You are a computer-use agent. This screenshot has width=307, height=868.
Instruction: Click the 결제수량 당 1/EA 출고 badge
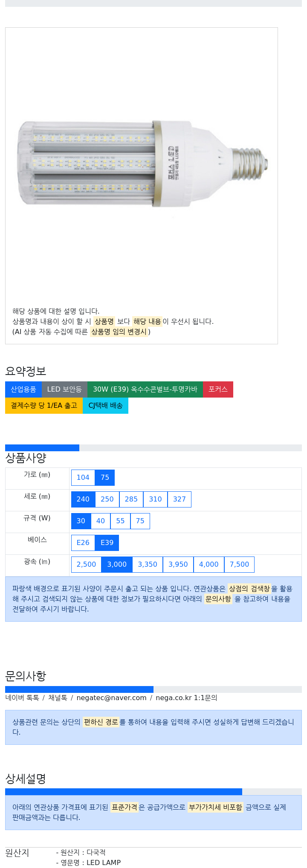click(44, 406)
